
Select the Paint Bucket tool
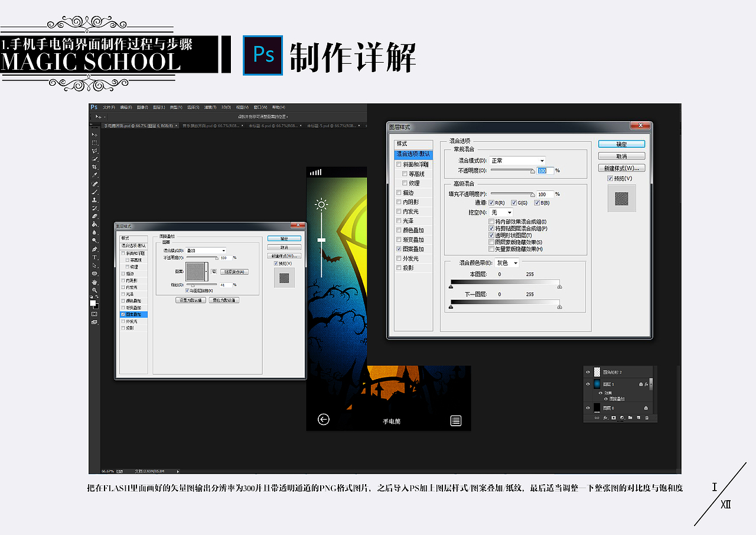click(x=94, y=225)
